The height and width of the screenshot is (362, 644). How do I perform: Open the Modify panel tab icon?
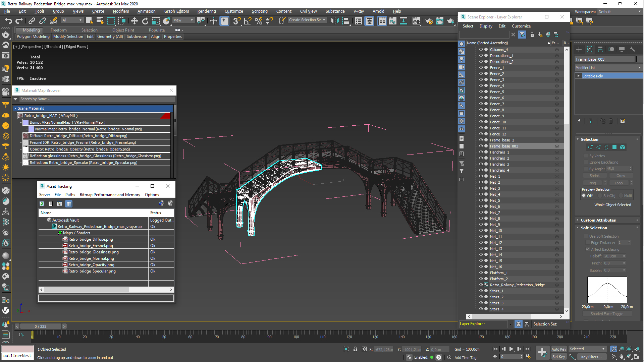(590, 49)
